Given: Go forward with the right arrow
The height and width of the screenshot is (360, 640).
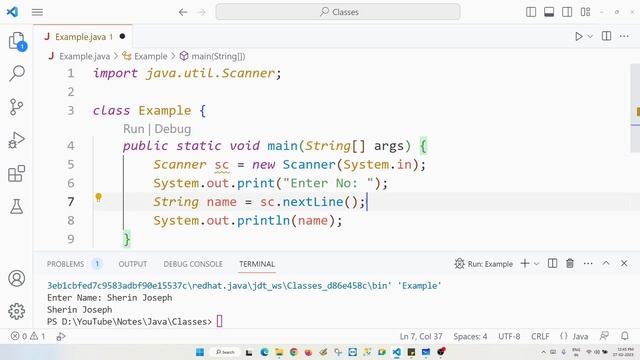Looking at the screenshot, I should (201, 12).
